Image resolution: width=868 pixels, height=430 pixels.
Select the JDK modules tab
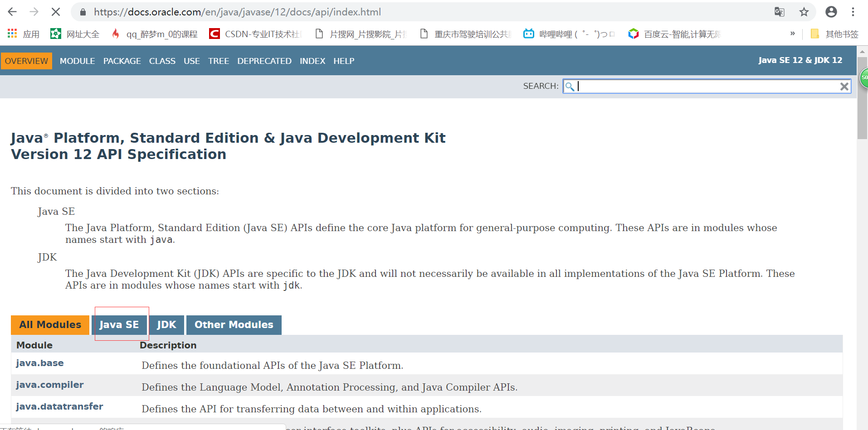click(x=166, y=325)
